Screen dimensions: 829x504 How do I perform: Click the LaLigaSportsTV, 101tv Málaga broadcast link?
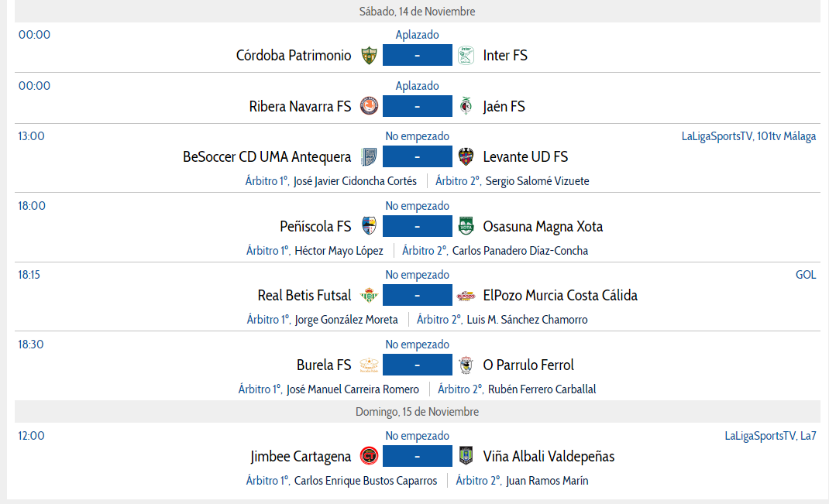pos(748,136)
